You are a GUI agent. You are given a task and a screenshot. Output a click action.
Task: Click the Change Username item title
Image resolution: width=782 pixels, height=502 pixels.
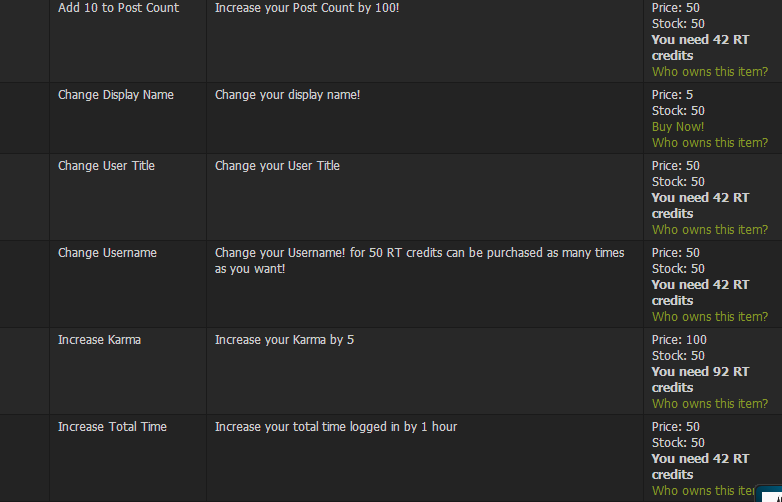coord(107,253)
